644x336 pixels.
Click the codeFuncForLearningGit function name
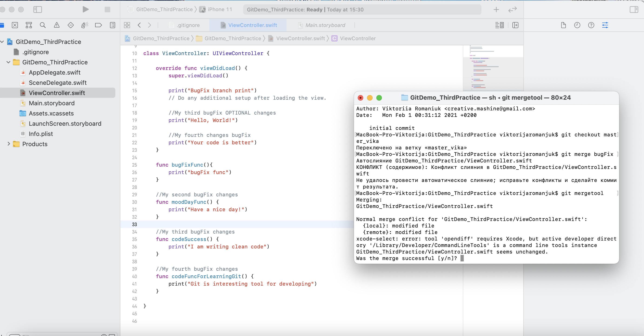click(x=206, y=276)
